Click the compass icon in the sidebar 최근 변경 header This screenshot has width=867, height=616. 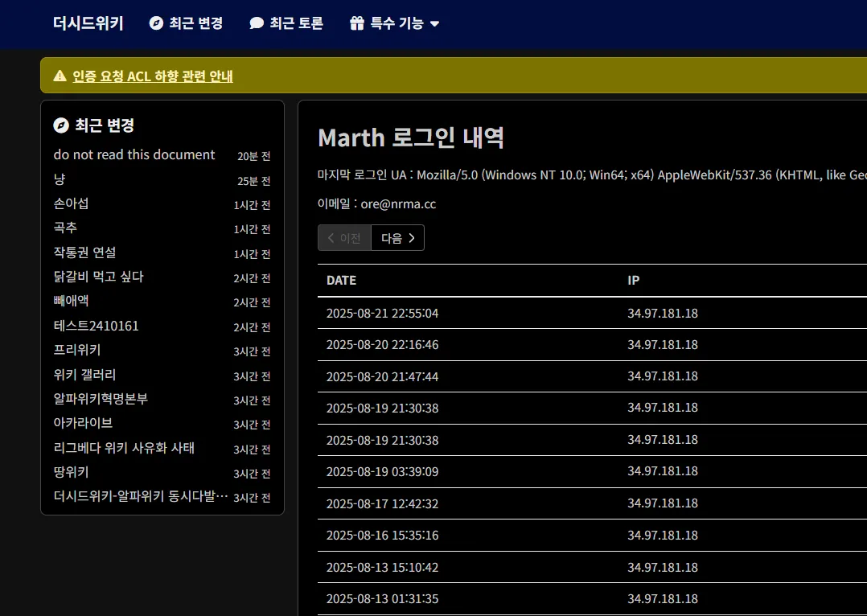pos(61,125)
